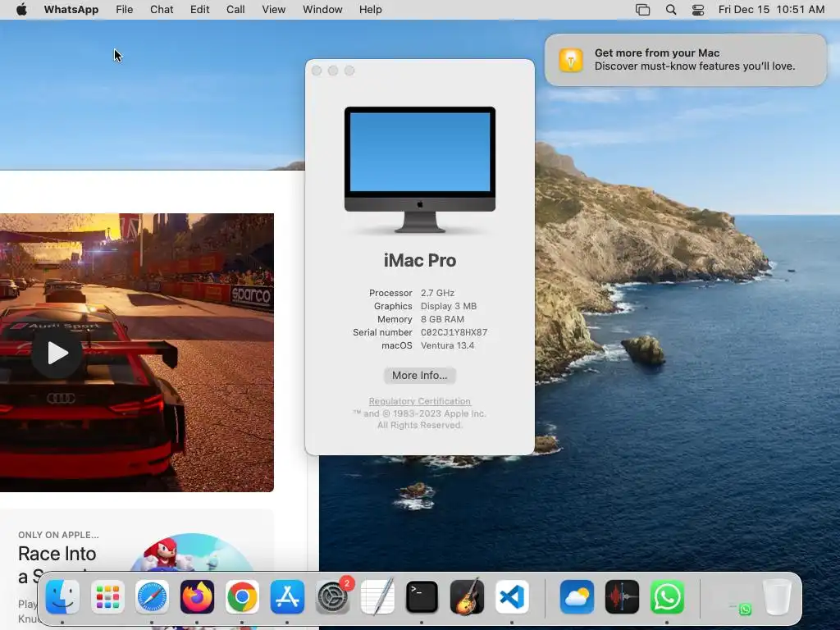Open Finder from the Dock
The height and width of the screenshot is (630, 840).
62,596
